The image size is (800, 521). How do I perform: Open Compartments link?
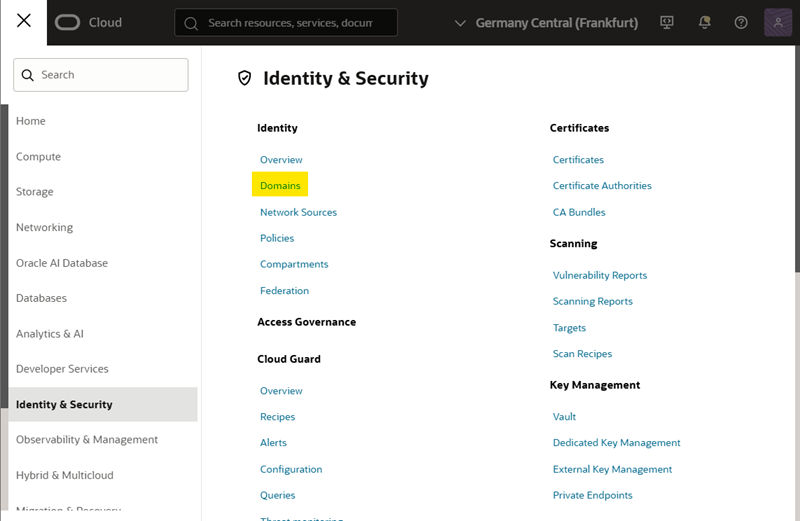tap(294, 264)
